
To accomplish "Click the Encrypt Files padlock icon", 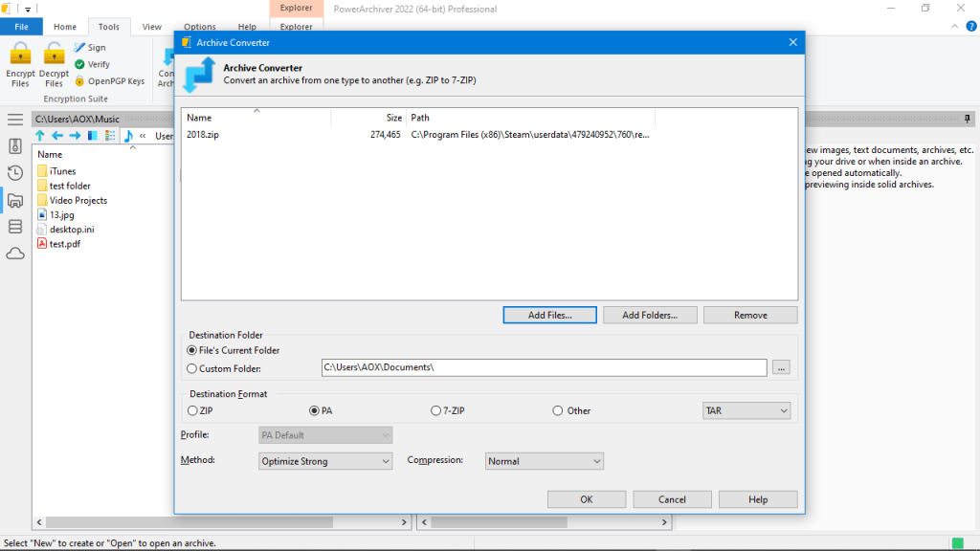I will tap(20, 54).
